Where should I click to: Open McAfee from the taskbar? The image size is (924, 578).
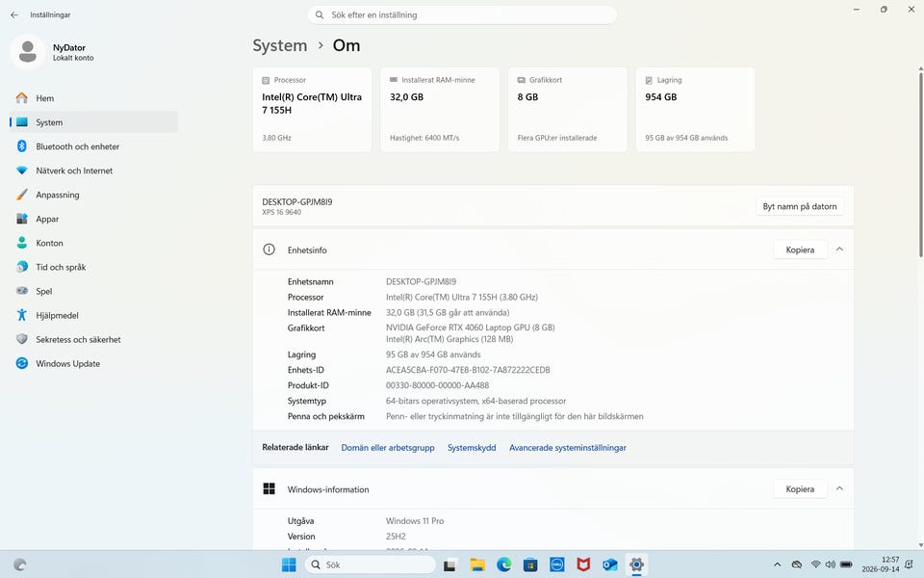[x=583, y=565]
